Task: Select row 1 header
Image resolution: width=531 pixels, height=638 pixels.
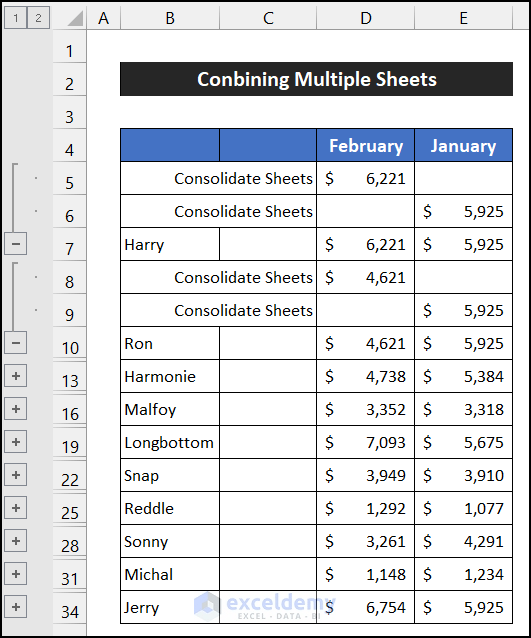Action: coord(70,46)
